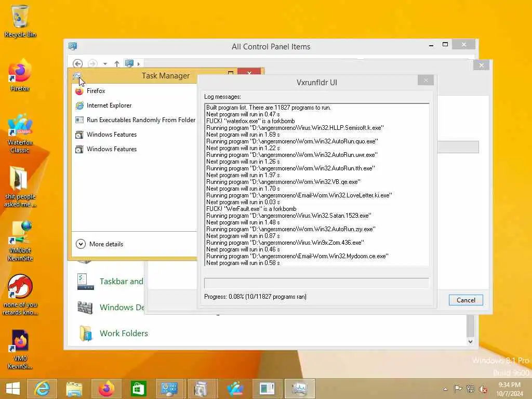The width and height of the screenshot is (532, 399).
Task: Switch to Control Panel taskbar button
Action: click(169, 389)
